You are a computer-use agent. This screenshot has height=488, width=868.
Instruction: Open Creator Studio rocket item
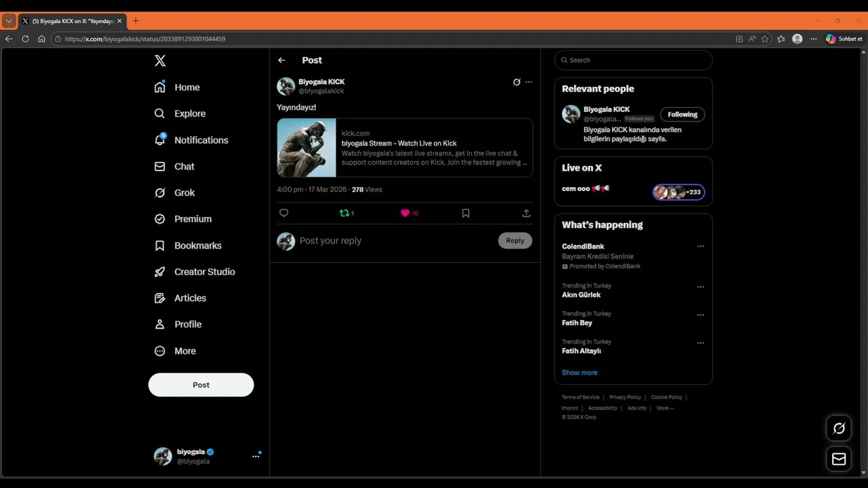[x=195, y=272]
